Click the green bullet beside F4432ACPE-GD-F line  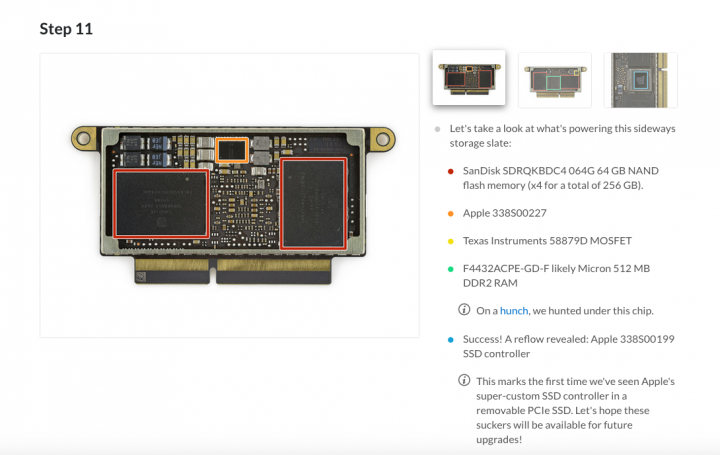point(450,269)
